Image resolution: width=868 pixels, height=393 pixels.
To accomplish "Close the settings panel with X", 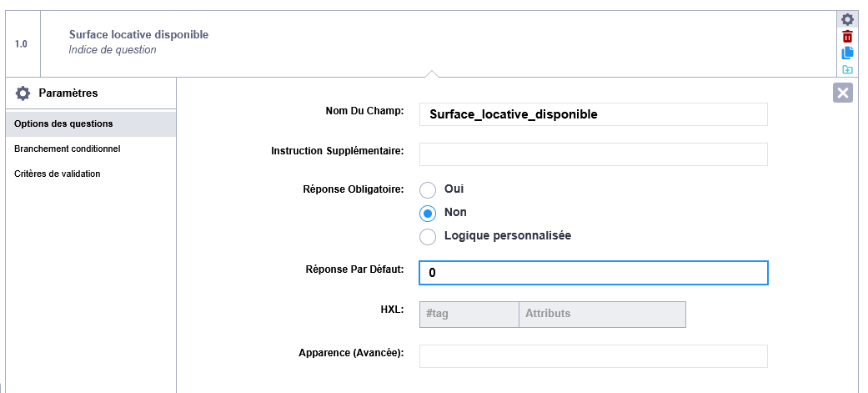I will pyautogui.click(x=843, y=93).
